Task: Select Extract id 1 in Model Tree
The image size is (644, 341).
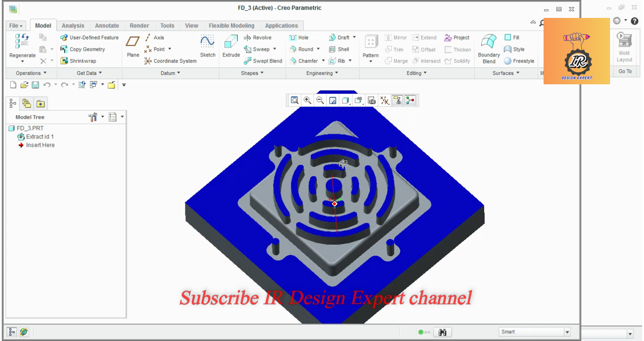Action: [x=35, y=137]
